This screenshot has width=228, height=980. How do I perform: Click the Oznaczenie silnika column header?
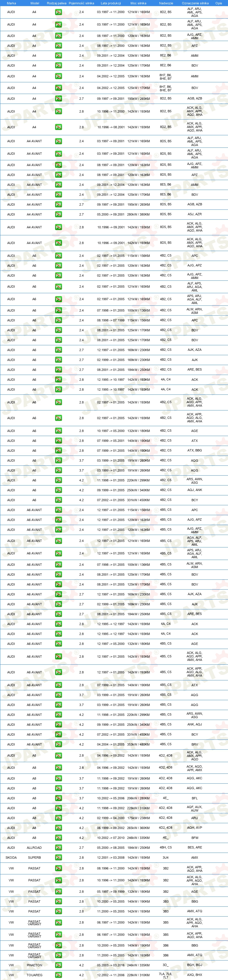point(195,3)
